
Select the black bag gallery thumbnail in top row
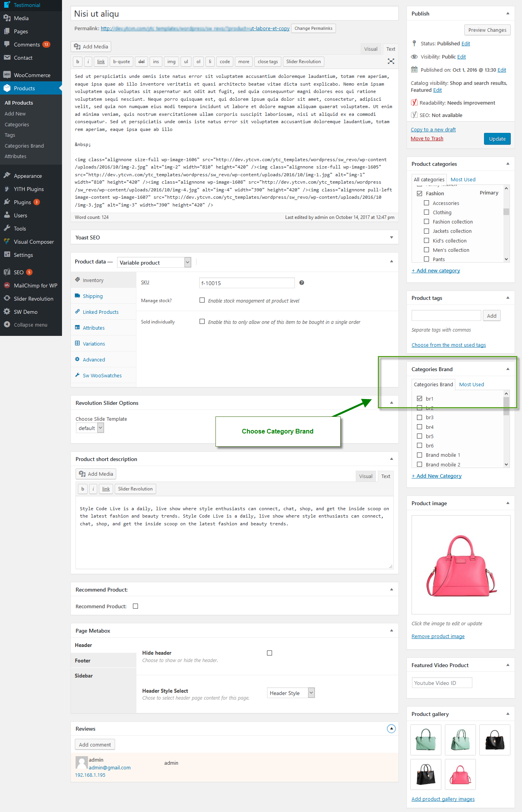click(x=495, y=740)
